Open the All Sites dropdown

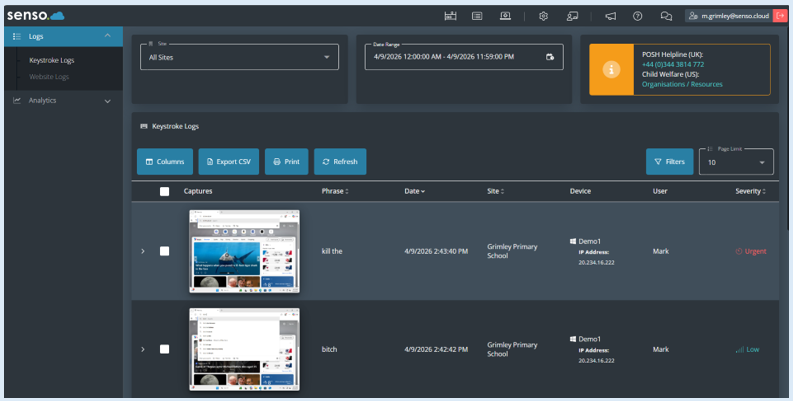[239, 57]
